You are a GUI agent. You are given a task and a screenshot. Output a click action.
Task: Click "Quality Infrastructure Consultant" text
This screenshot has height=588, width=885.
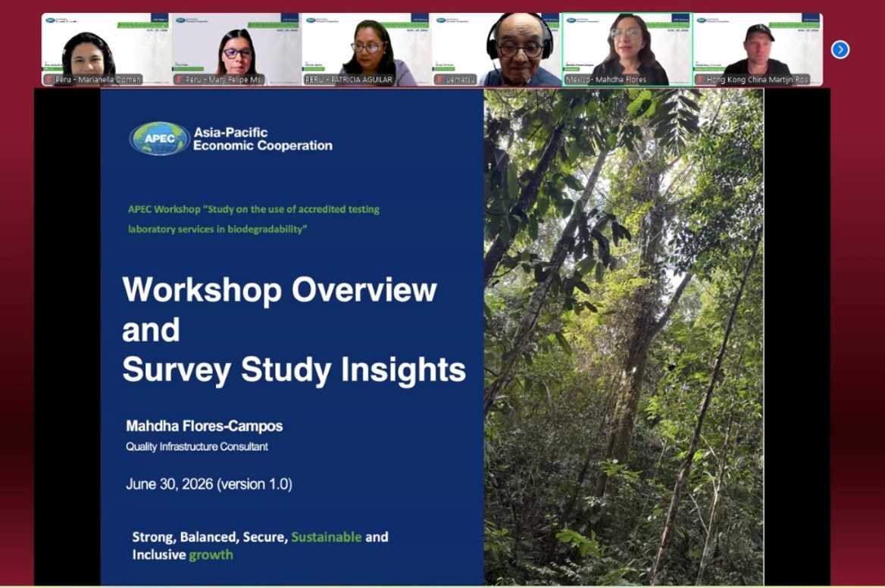(197, 446)
